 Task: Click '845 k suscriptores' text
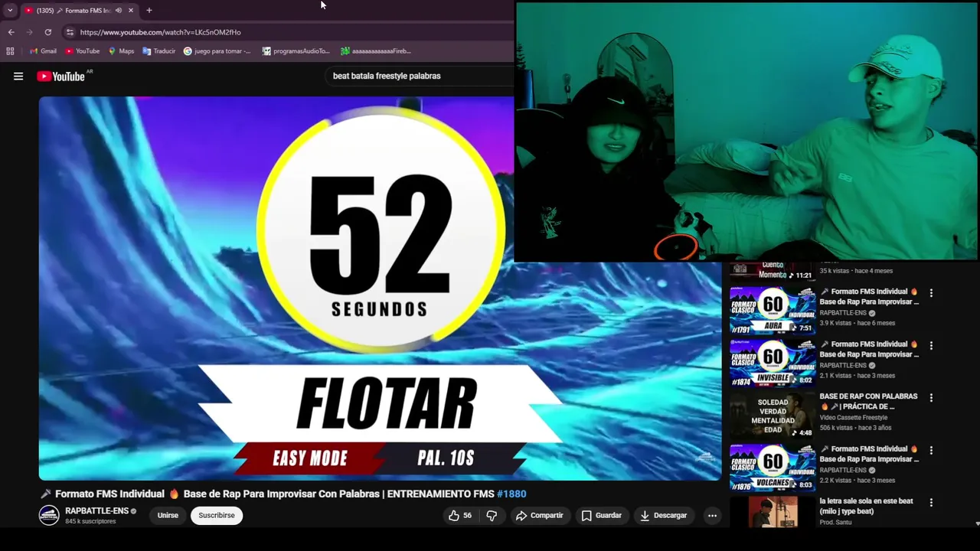click(90, 522)
